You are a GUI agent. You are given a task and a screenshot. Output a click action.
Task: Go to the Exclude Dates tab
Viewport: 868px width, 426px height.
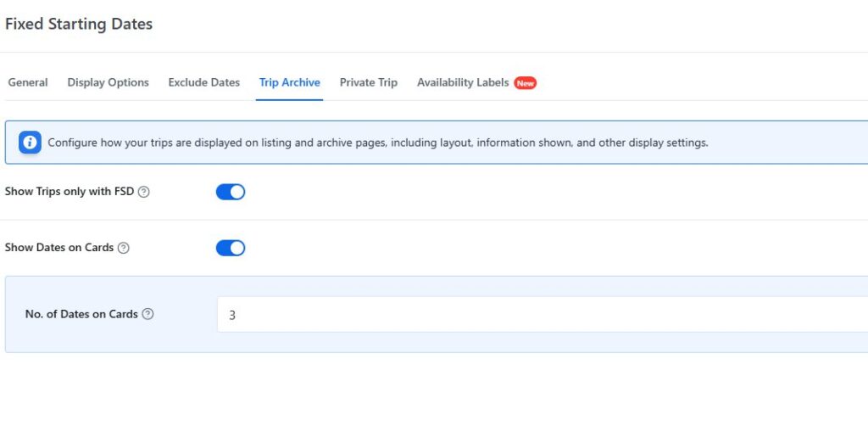point(203,82)
